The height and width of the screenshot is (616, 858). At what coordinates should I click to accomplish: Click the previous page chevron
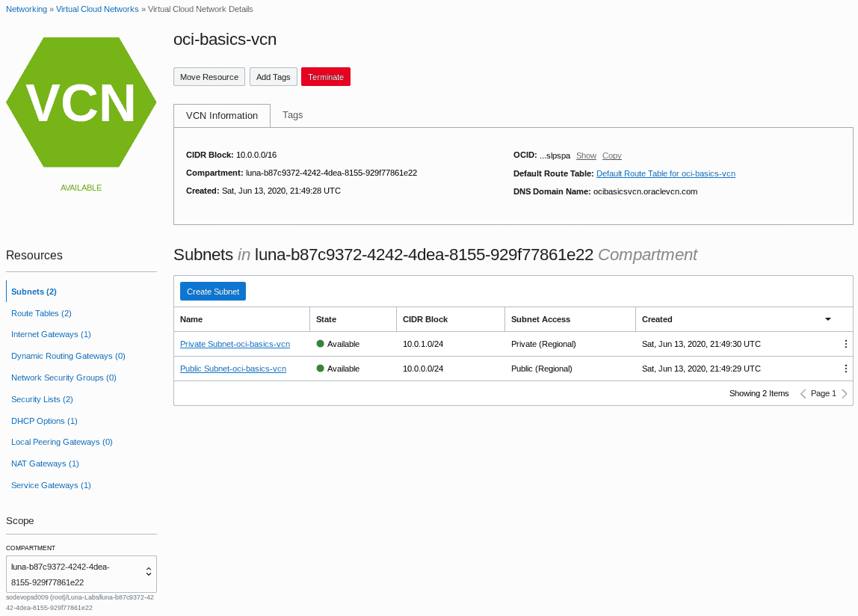point(803,393)
